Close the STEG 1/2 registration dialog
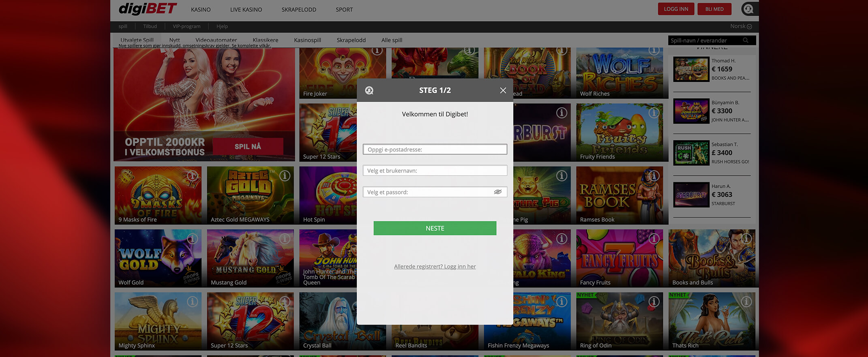868x357 pixels. (x=503, y=90)
